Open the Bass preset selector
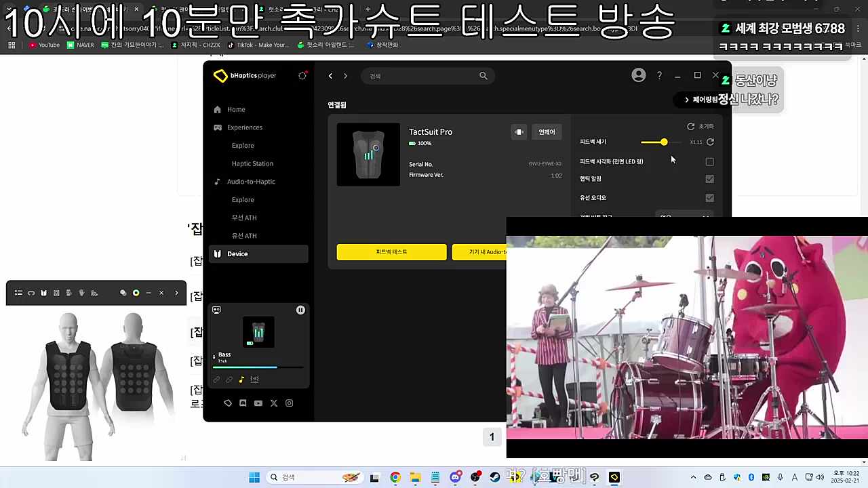This screenshot has width=868, height=488. click(222, 357)
